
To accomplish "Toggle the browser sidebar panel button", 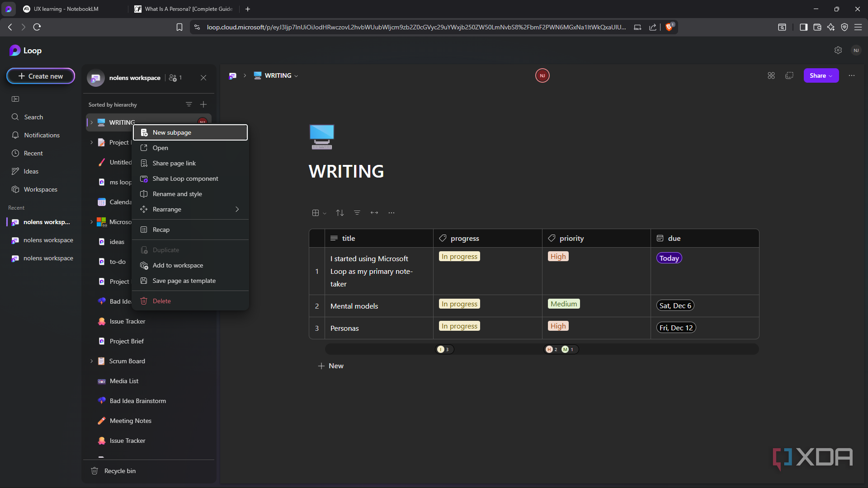I will click(803, 27).
